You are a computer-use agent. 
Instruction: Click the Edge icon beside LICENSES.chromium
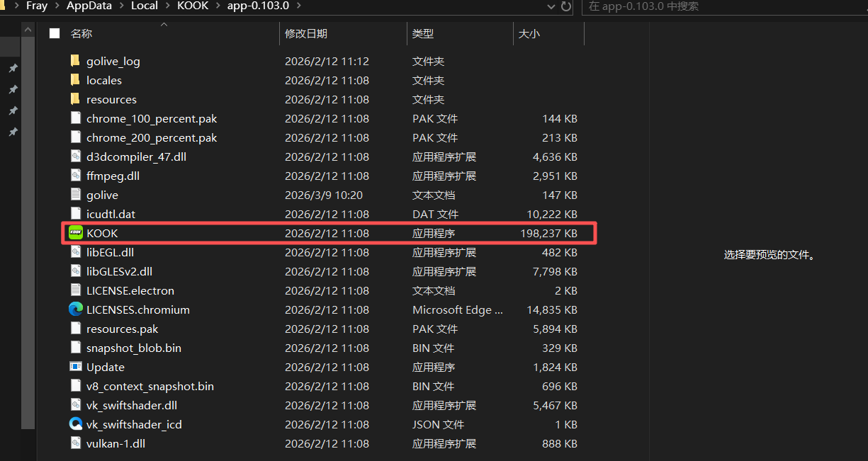click(x=76, y=309)
